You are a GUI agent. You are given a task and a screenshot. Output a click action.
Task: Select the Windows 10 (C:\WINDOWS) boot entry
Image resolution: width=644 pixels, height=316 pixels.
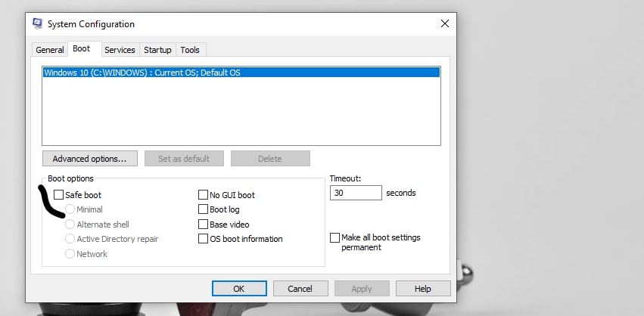pyautogui.click(x=241, y=73)
